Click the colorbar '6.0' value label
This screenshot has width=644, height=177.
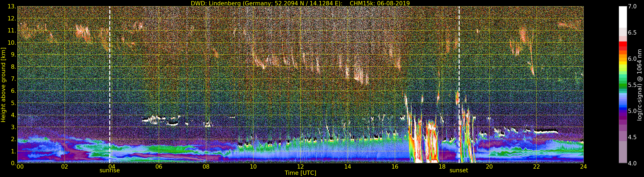click(632, 59)
